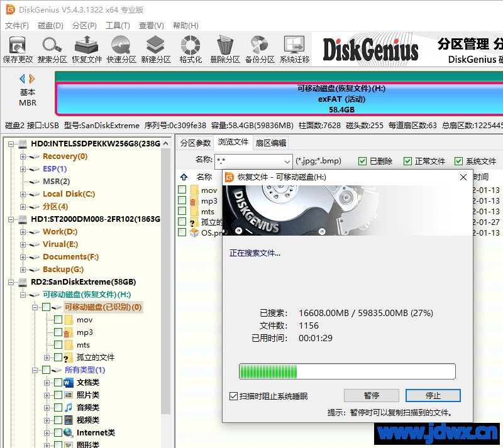Close the 恢复文件 dialog
The image size is (503, 448).
[463, 177]
